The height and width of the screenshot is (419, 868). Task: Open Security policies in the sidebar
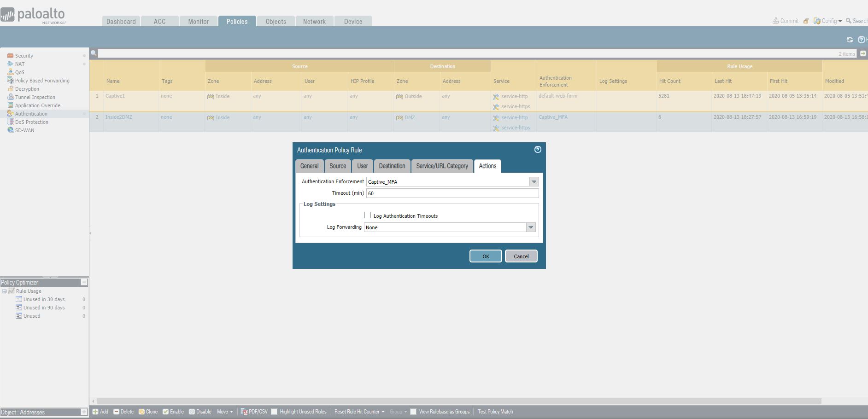tap(24, 56)
